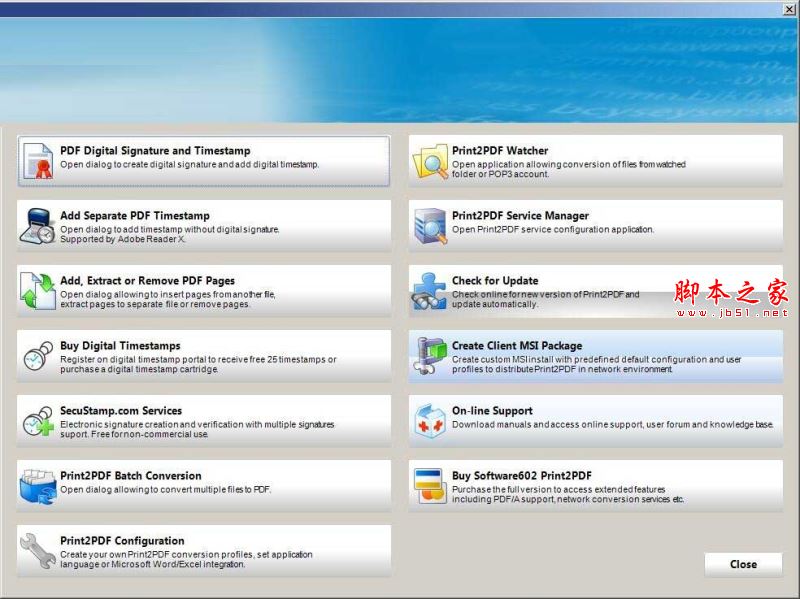Open On-line Support title
Image resolution: width=800 pixels, height=599 pixels.
pyautogui.click(x=492, y=411)
